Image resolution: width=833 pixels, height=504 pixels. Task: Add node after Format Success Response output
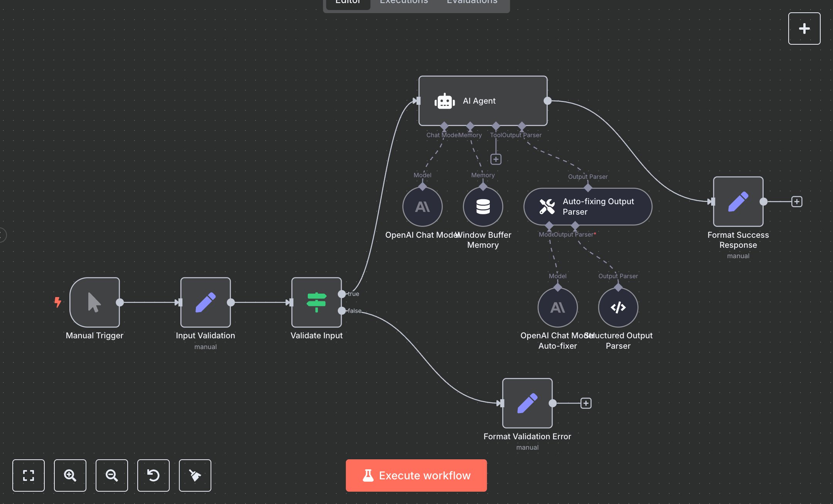coord(797,201)
